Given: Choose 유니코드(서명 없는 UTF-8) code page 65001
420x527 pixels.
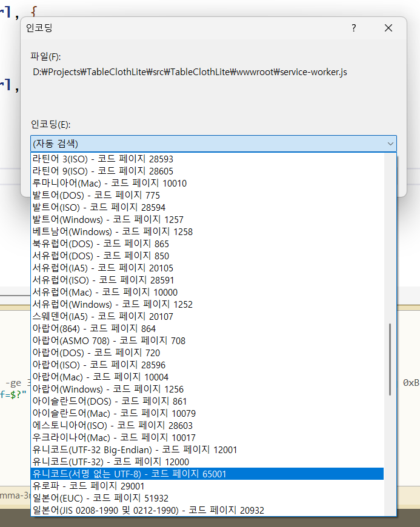Looking at the screenshot, I should 207,474.
